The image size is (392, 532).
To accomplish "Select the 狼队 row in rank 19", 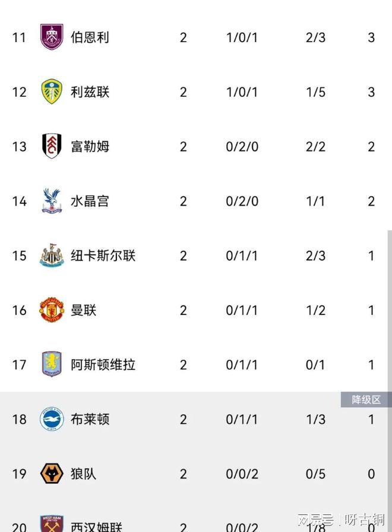I will (x=196, y=474).
